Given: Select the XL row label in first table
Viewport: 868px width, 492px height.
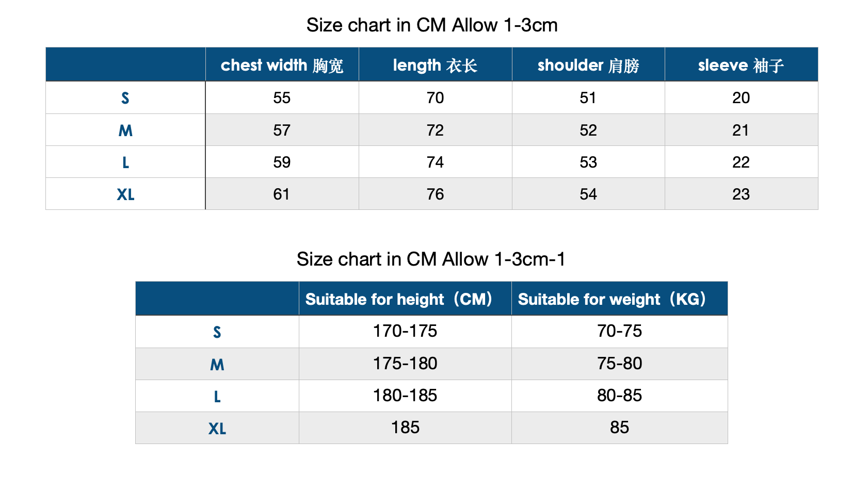Looking at the screenshot, I should point(125,194).
